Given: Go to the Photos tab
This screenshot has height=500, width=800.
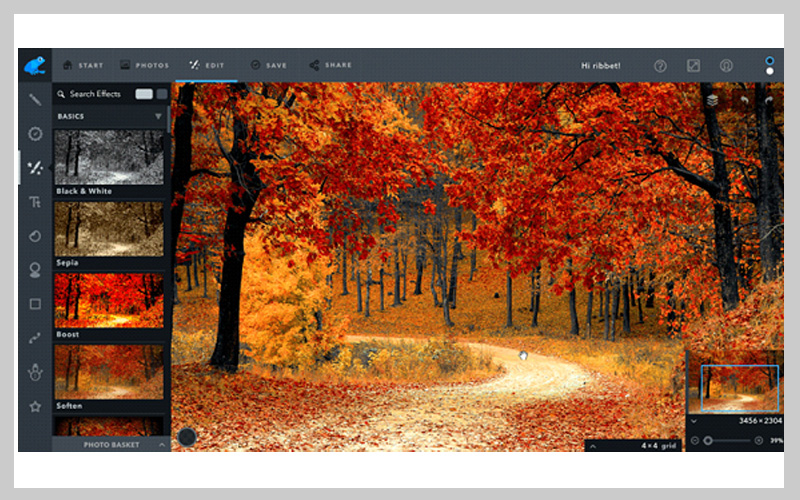Looking at the screenshot, I should [x=144, y=66].
